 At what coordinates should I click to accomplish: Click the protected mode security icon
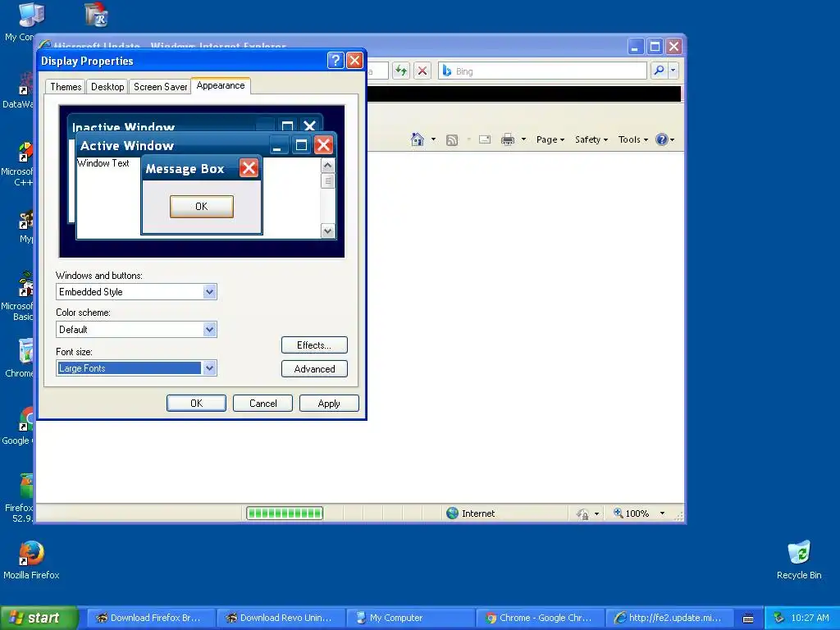583,514
